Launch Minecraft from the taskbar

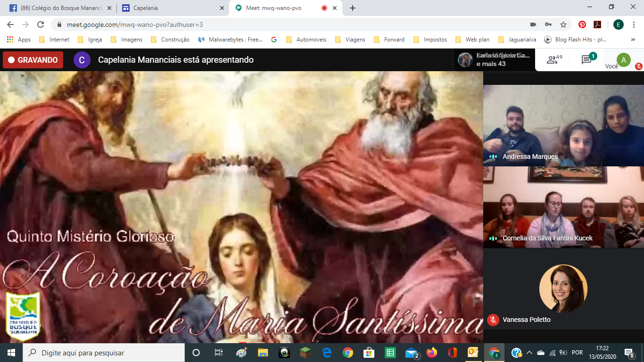pos(306,353)
